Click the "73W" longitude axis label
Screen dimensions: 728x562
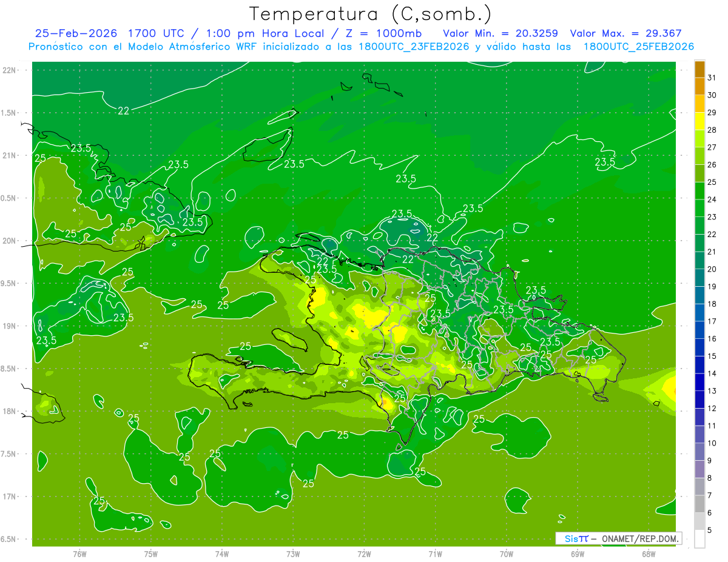[293, 554]
